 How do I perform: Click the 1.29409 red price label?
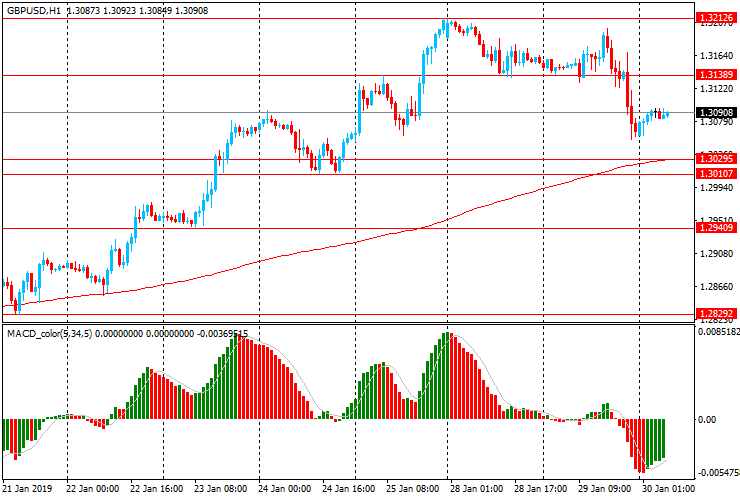click(x=716, y=228)
